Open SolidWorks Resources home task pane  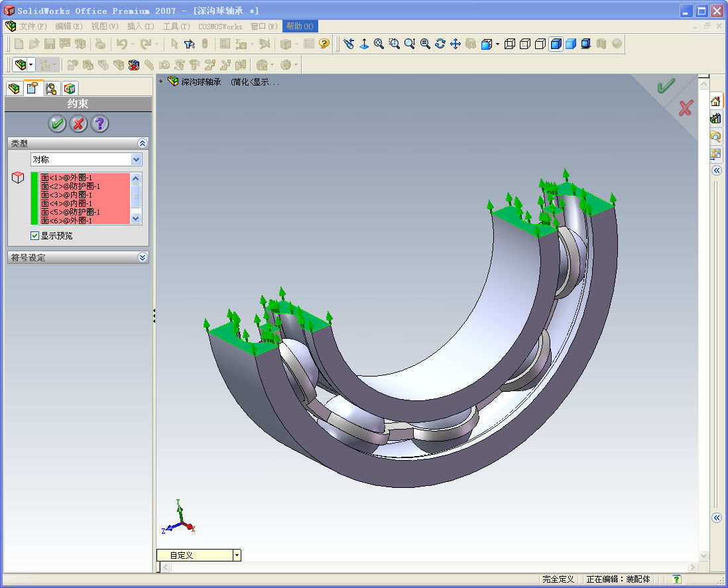[715, 101]
